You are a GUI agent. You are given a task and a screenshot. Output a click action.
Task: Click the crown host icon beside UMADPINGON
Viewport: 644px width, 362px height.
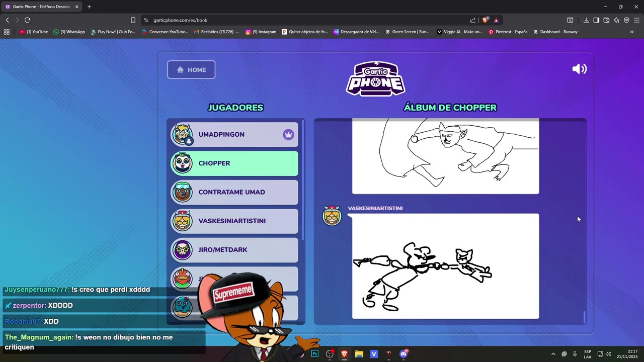click(x=288, y=135)
